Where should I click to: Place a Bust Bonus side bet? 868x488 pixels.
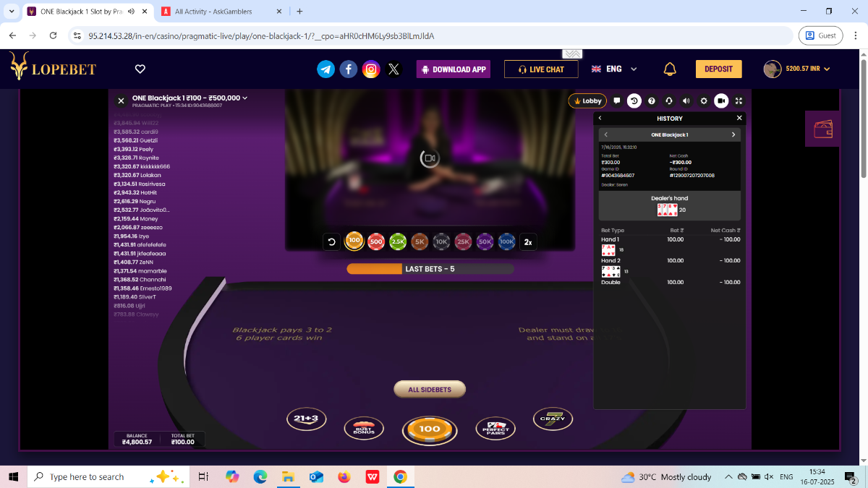pos(364,429)
